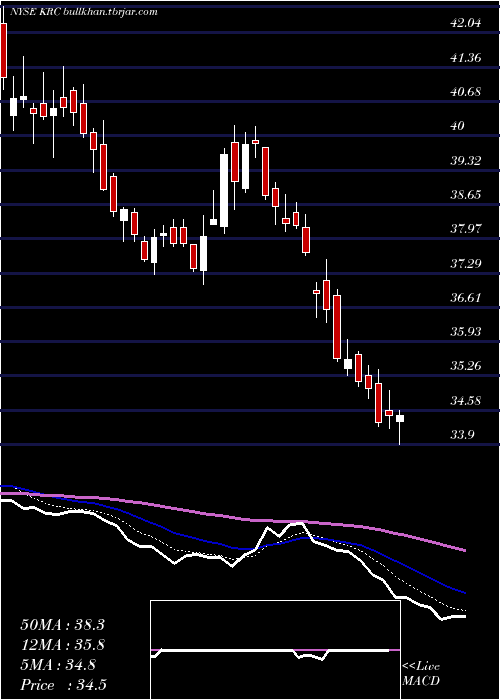Click the 41.36 price axis label

(x=466, y=58)
